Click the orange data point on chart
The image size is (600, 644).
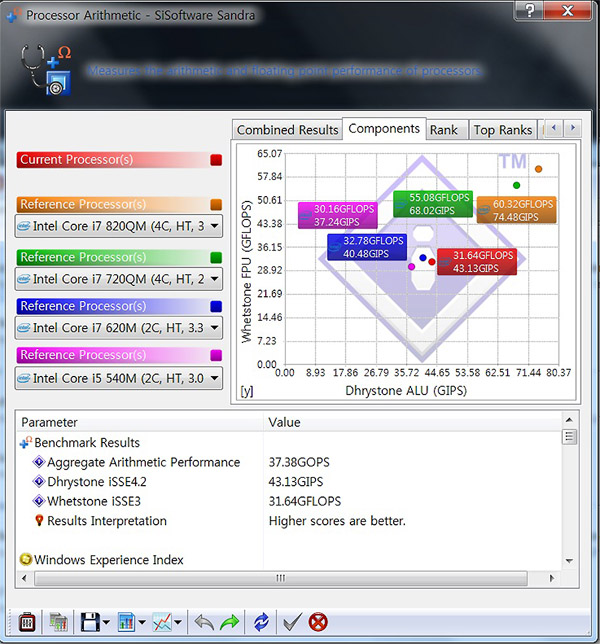(538, 169)
